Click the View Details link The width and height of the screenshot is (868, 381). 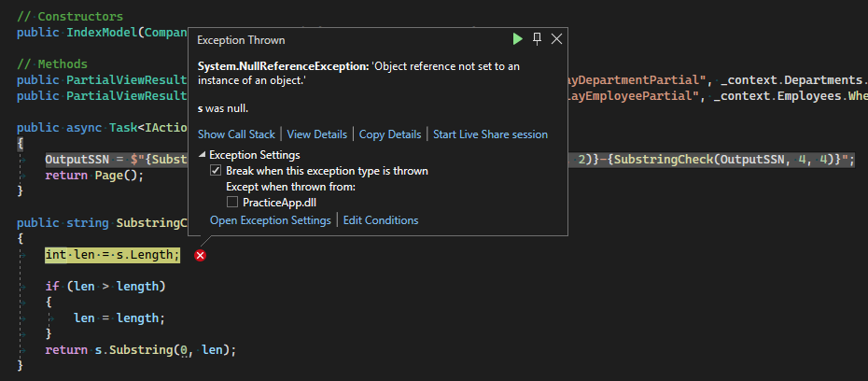coord(316,134)
